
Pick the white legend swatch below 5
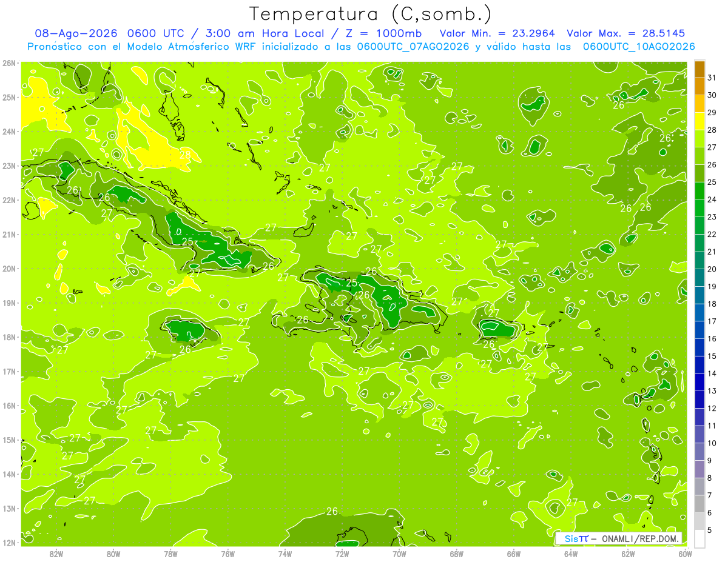[699, 538]
